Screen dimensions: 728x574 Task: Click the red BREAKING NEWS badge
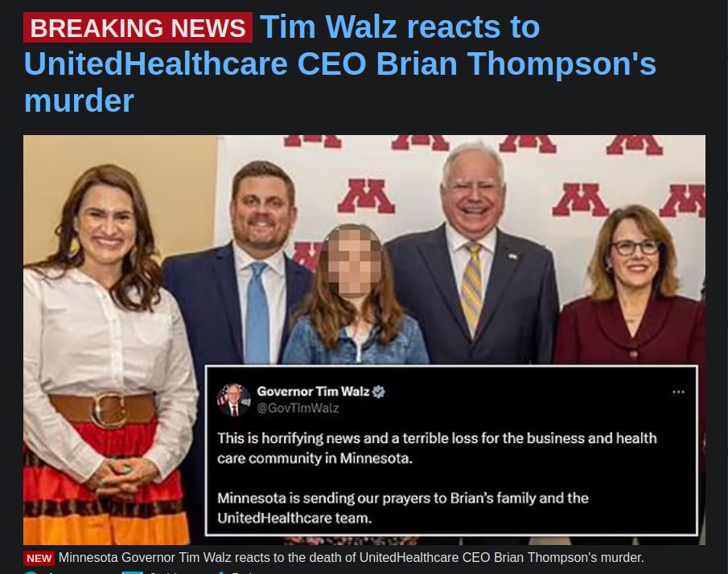(x=138, y=28)
